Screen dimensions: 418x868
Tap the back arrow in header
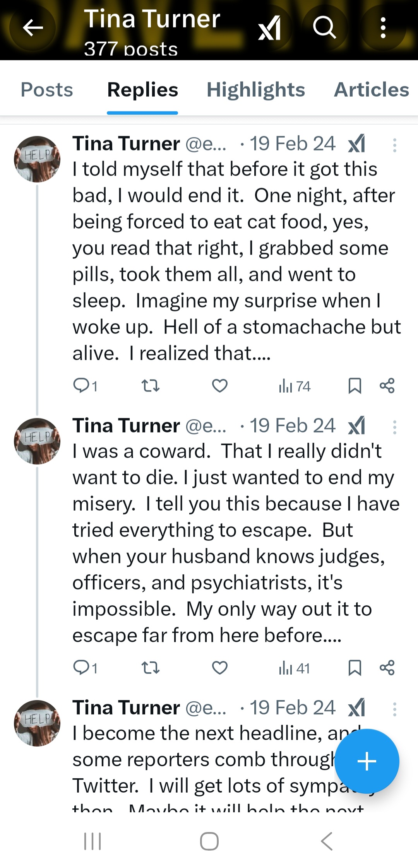[x=33, y=27]
